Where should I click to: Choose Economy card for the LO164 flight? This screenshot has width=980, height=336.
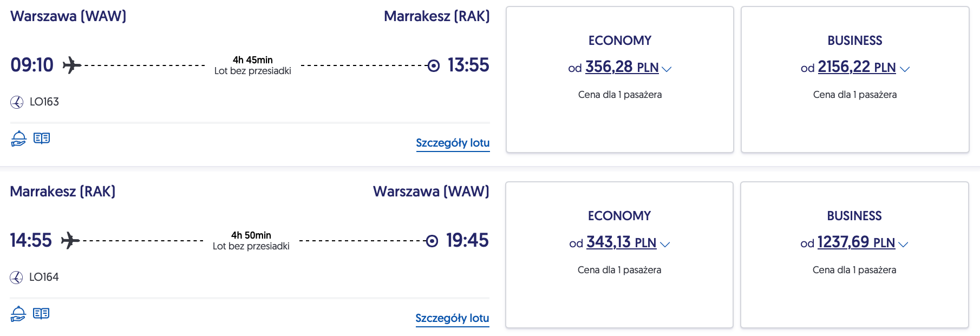619,292
